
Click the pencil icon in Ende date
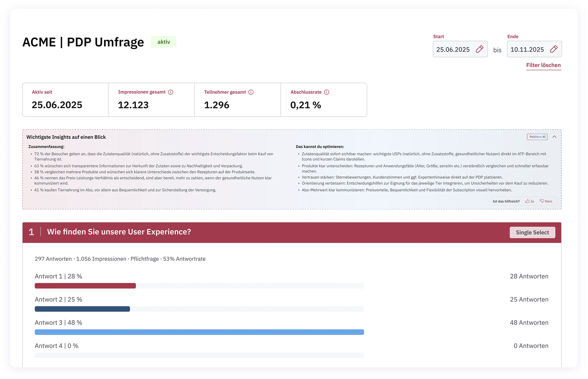point(553,49)
